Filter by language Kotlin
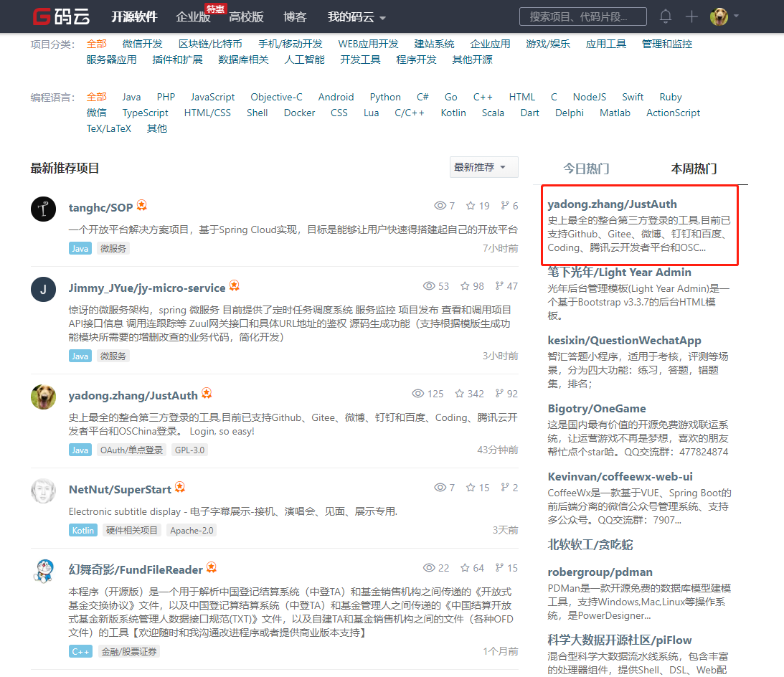The height and width of the screenshot is (677, 784). pyautogui.click(x=453, y=113)
